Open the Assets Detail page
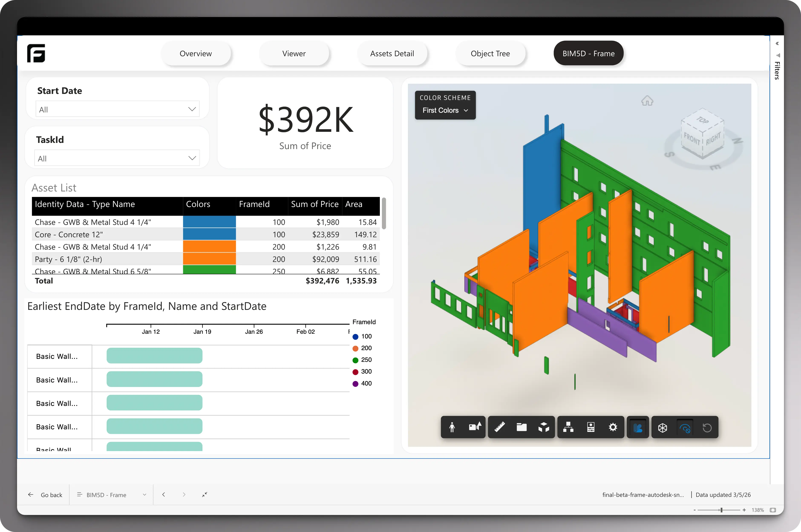The image size is (801, 532). [392, 53]
